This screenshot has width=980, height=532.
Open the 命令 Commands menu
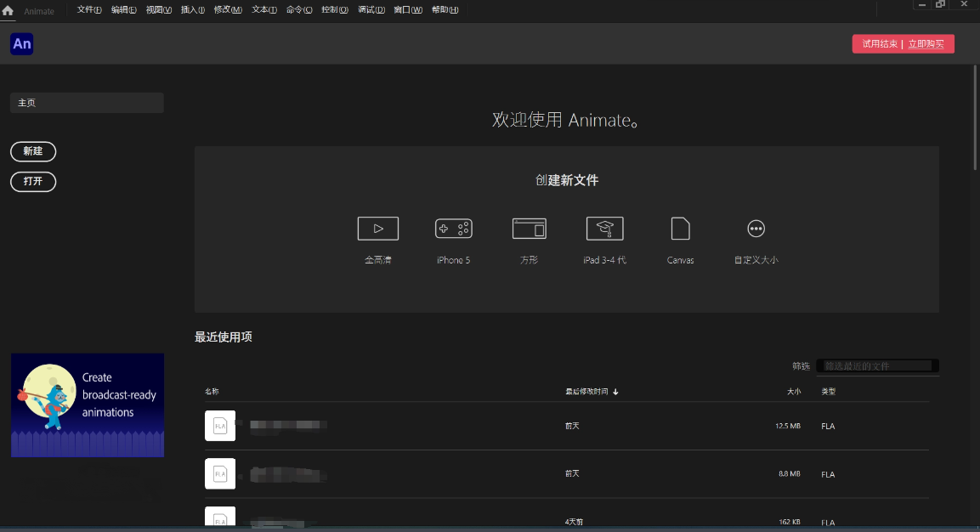(x=299, y=10)
